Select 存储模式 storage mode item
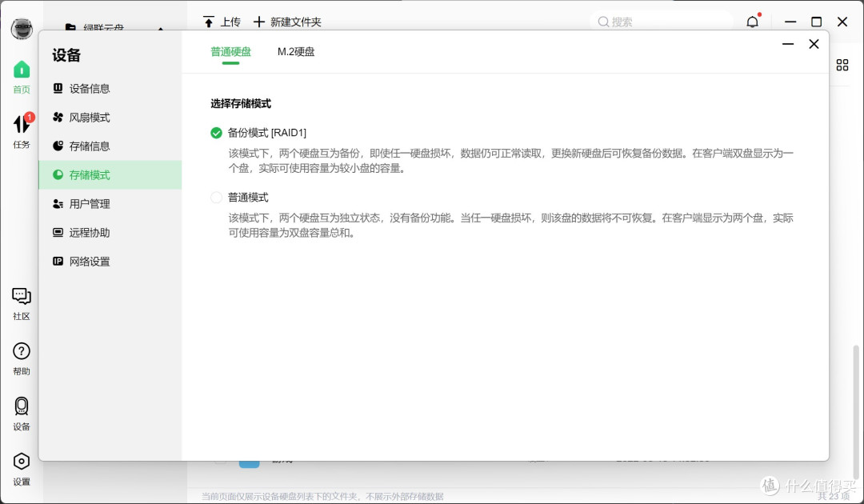The image size is (864, 504). pyautogui.click(x=110, y=174)
